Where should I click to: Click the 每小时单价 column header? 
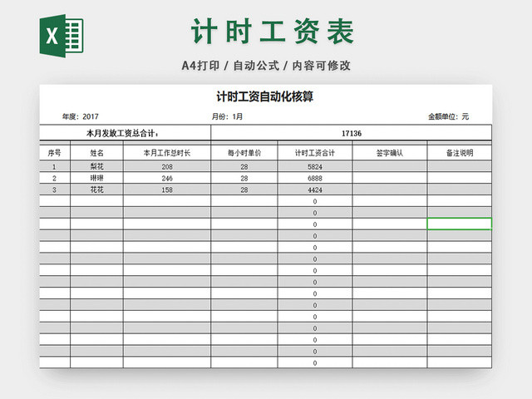[x=244, y=153]
